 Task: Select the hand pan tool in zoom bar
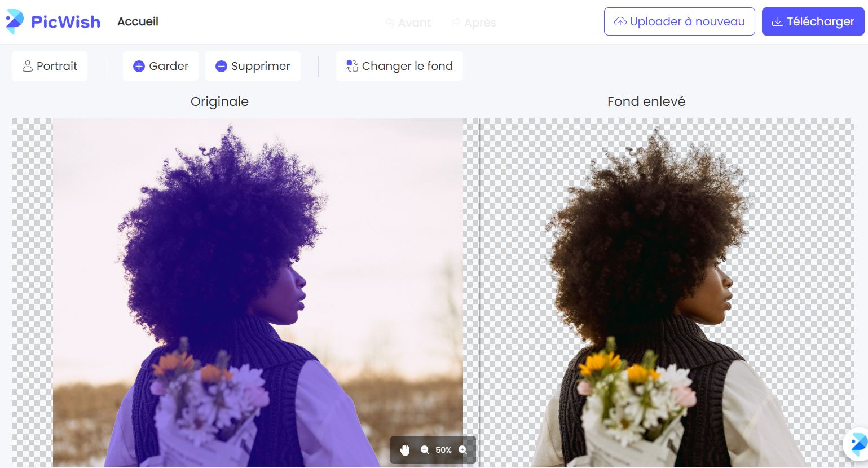404,450
